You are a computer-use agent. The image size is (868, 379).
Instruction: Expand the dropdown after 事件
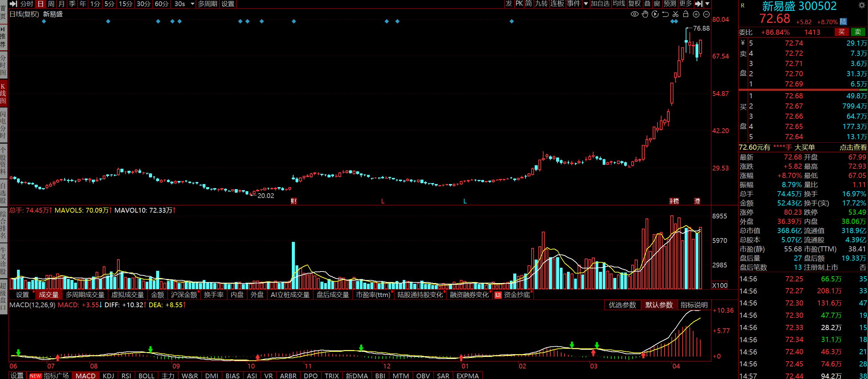click(x=586, y=4)
